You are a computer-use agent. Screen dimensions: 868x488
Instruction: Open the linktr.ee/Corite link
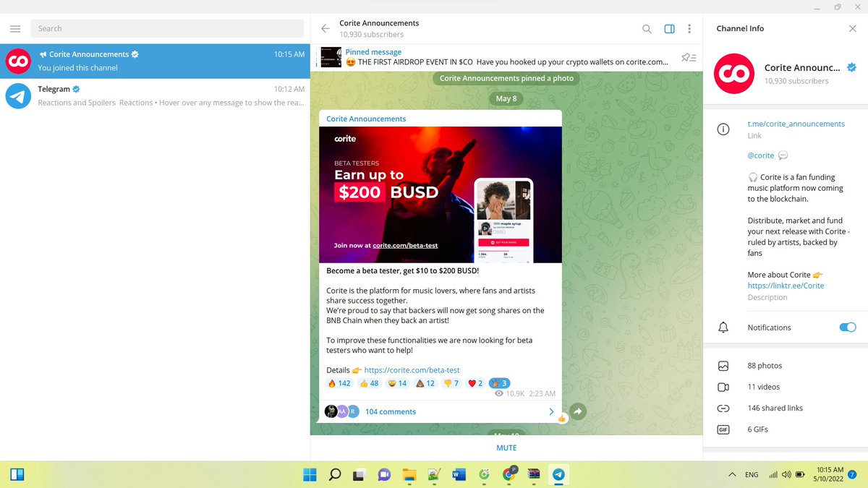[x=786, y=286]
